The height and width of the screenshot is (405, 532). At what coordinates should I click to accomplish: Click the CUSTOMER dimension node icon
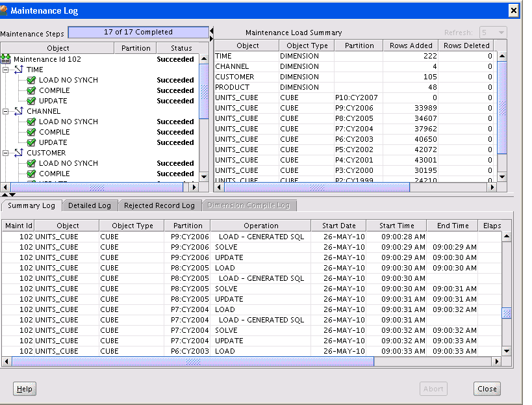click(19, 153)
